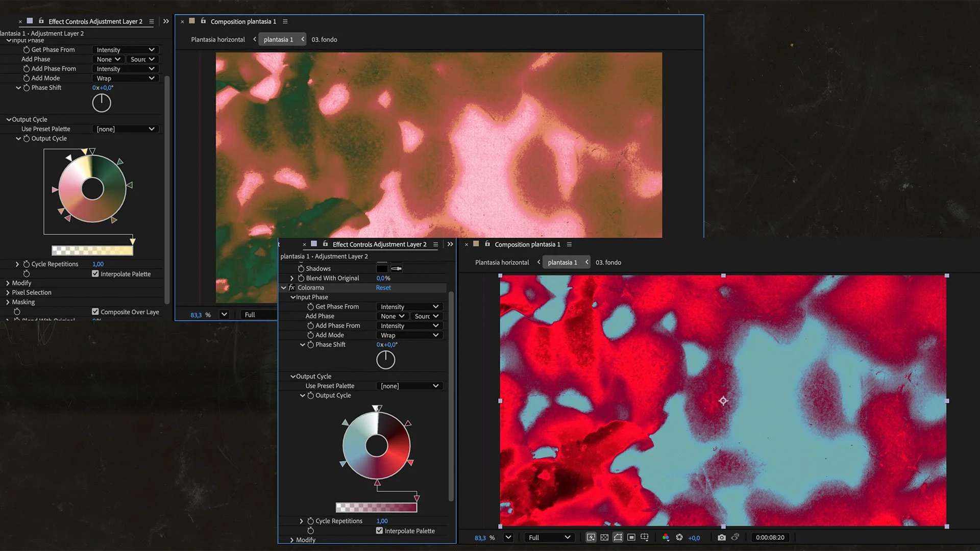Screen dimensions: 980x551
Task: Toggle Interpolate Palette checkbox in upper-left panel
Action: tap(95, 274)
